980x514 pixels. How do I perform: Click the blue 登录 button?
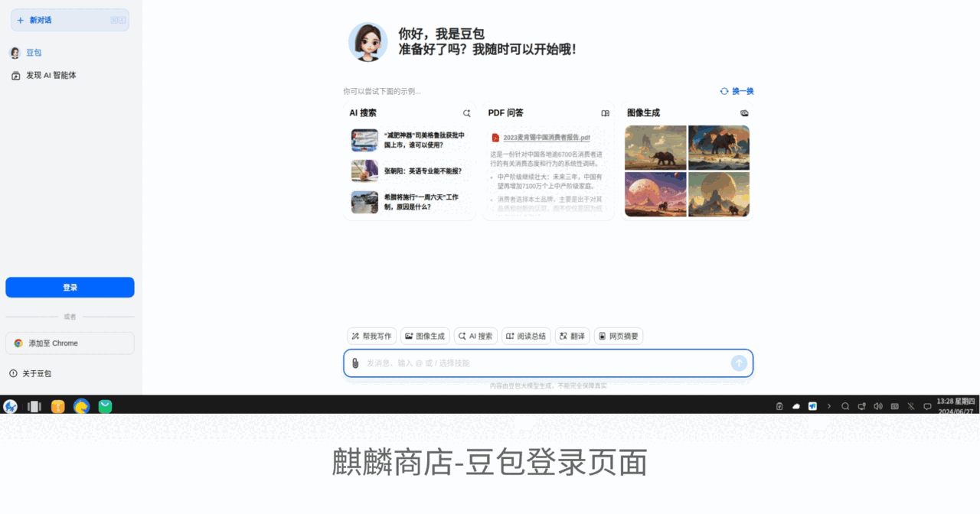pos(70,288)
